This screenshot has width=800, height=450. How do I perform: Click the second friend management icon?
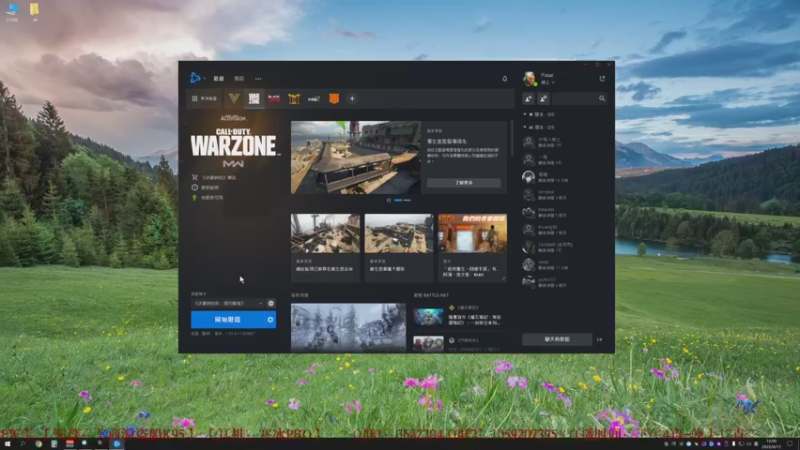(x=543, y=98)
